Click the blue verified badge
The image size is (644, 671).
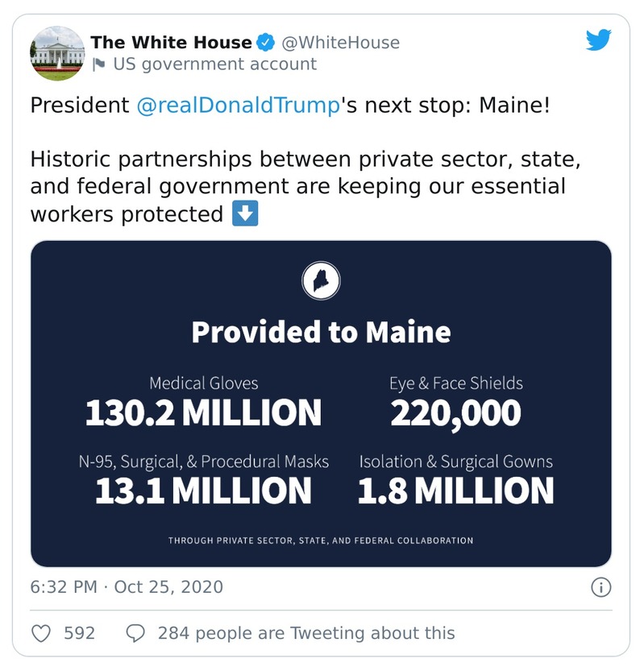(x=265, y=42)
